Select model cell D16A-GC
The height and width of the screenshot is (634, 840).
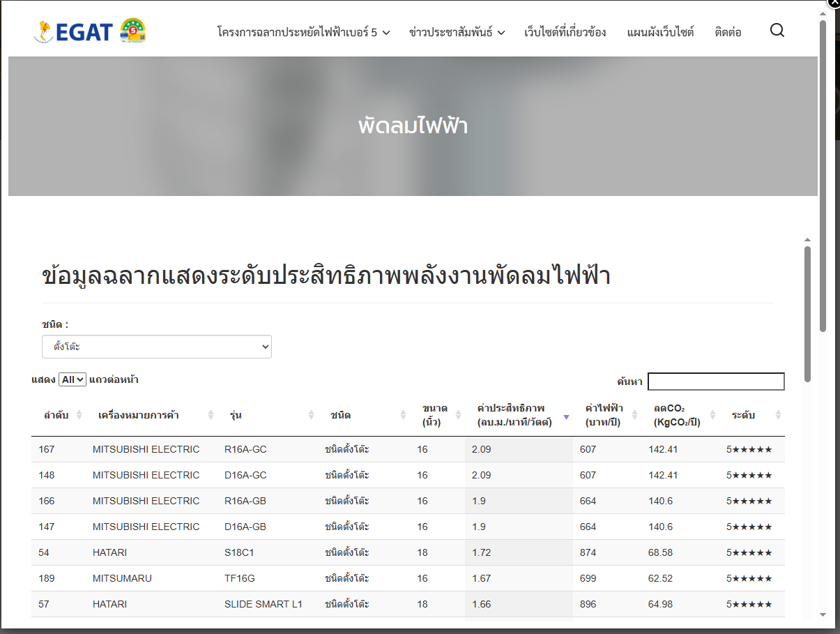tap(245, 475)
